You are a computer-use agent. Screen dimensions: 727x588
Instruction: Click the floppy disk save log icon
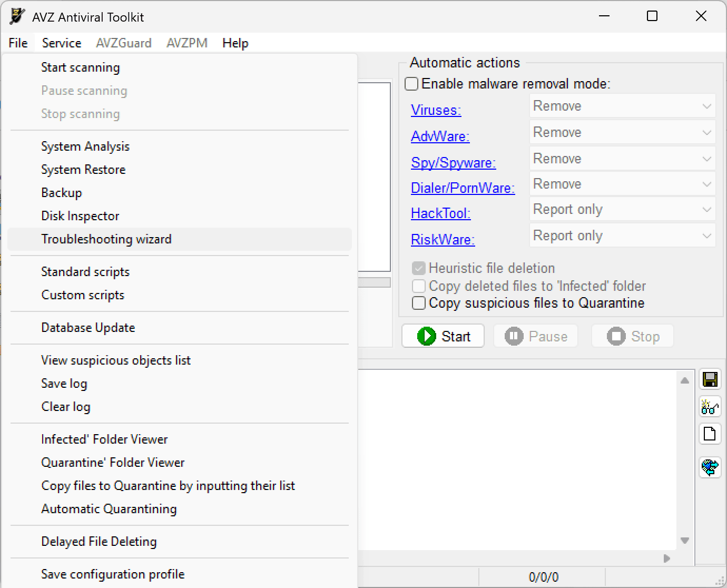710,379
